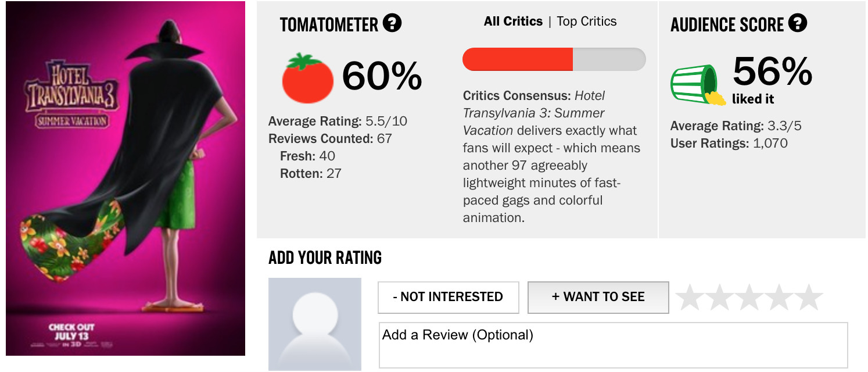The height and width of the screenshot is (372, 868).
Task: Rate the movie four stars
Action: pyautogui.click(x=779, y=298)
